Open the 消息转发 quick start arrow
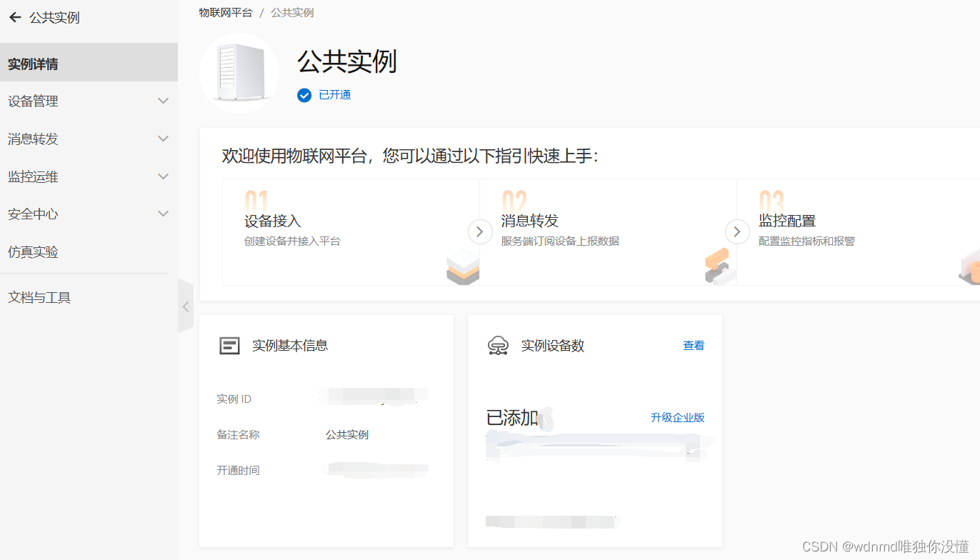 pyautogui.click(x=737, y=231)
